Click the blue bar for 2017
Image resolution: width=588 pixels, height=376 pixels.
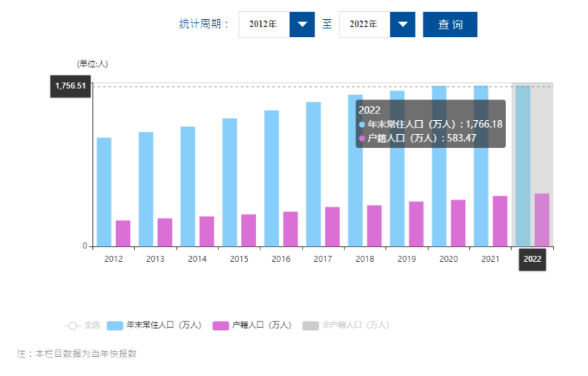coord(314,174)
